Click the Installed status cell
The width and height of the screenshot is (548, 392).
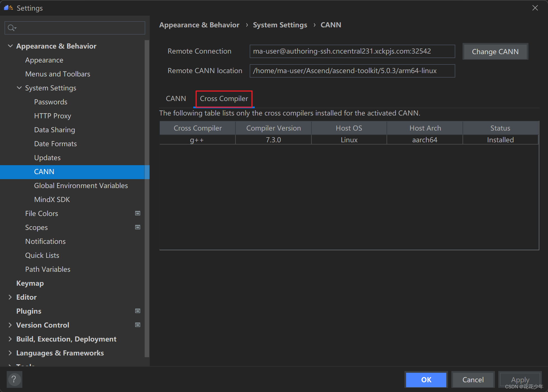(500, 140)
